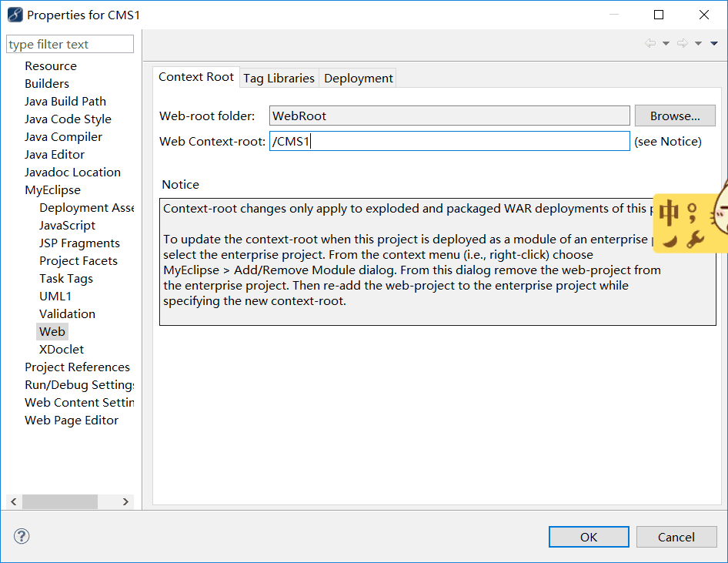The image size is (728, 563).
Task: Click the input method wrench settings icon
Action: tap(695, 239)
